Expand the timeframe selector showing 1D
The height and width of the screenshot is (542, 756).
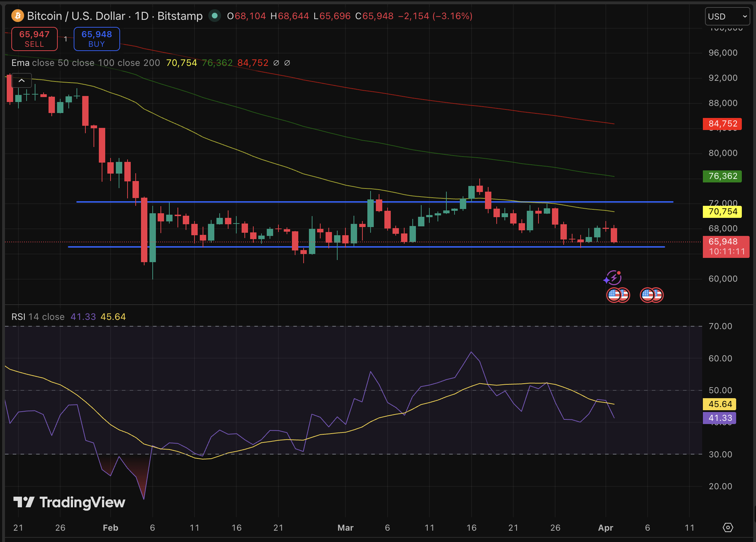(142, 16)
